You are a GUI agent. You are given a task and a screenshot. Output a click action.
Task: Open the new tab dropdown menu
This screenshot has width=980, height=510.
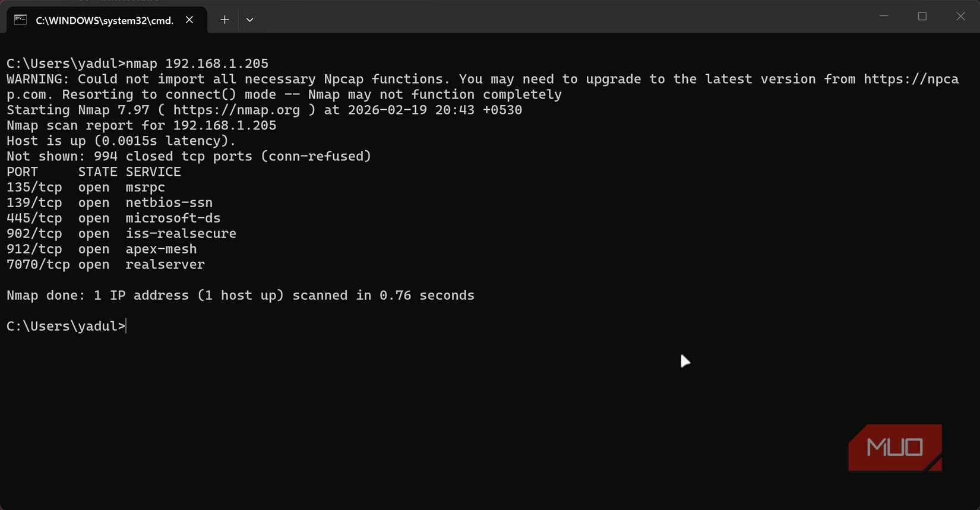249,20
